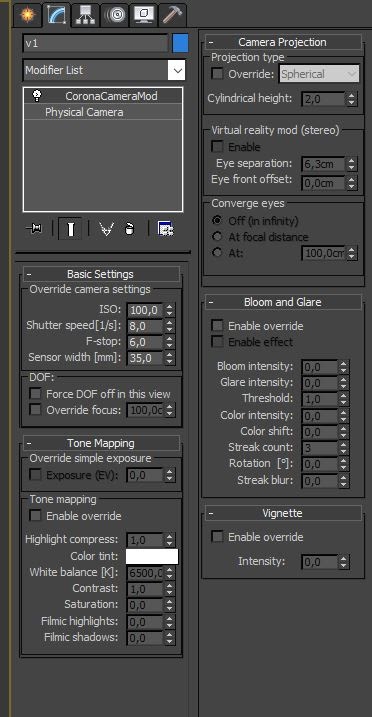This screenshot has width=372, height=717.
Task: Collapse the Bloom and Glare rollout
Action: point(283,302)
